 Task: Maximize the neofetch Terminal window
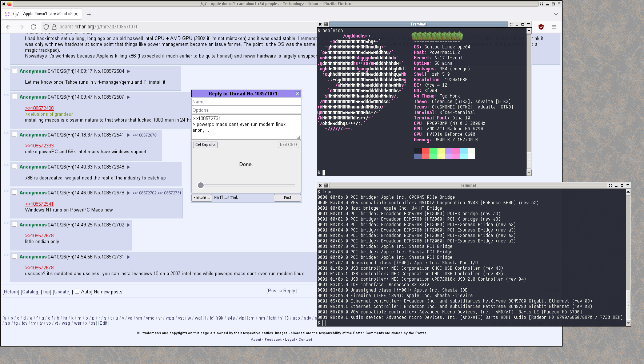[x=523, y=24]
